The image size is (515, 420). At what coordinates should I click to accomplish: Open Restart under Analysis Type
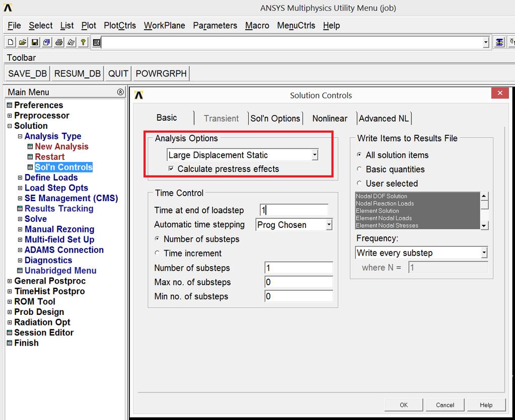point(50,157)
